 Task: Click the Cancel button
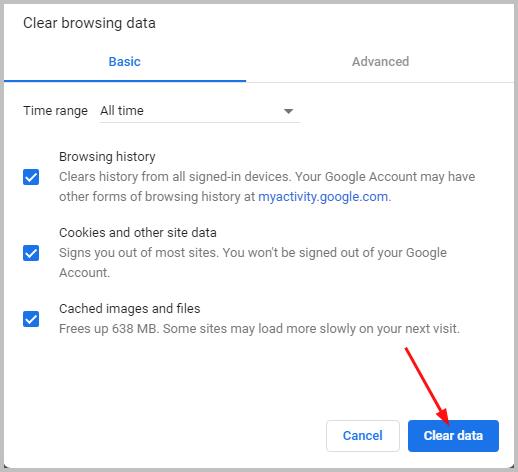point(363,436)
